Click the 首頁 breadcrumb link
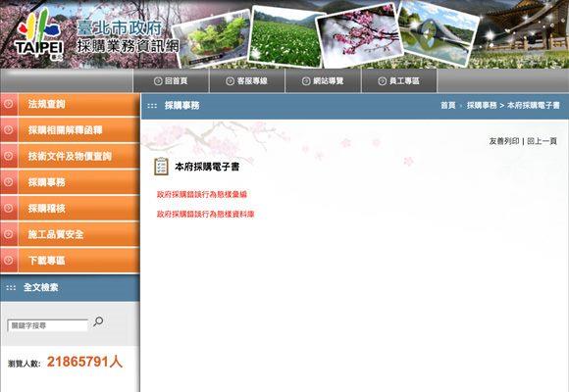The width and height of the screenshot is (569, 392). tap(447, 105)
